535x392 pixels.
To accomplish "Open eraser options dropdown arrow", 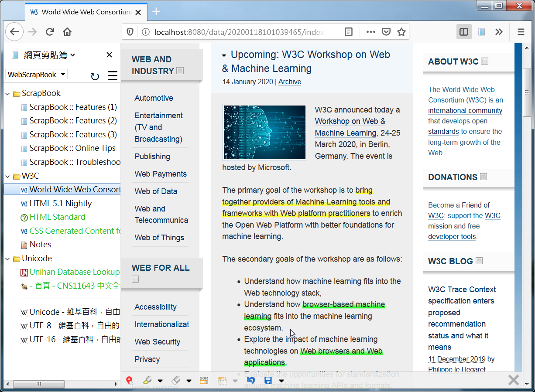I will click(x=189, y=381).
